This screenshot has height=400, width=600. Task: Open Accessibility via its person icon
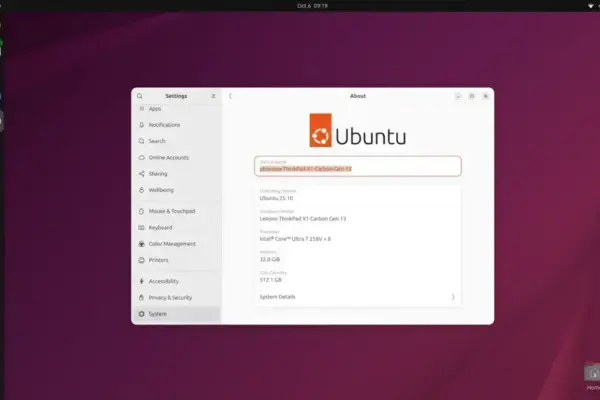click(x=142, y=281)
